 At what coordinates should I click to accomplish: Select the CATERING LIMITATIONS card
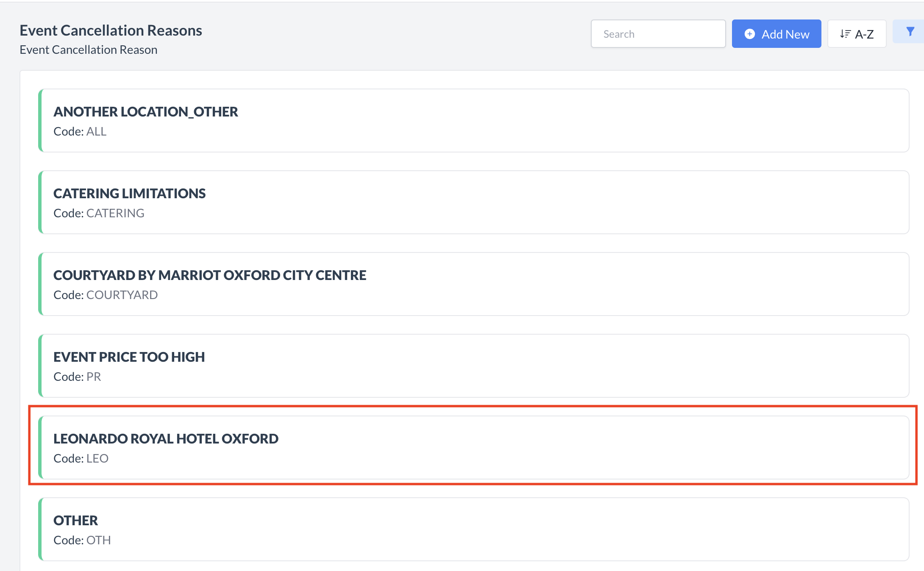pos(473,202)
